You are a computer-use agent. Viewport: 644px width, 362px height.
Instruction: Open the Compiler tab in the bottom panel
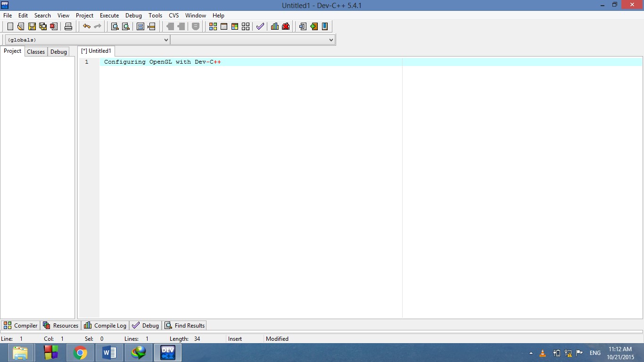click(20, 326)
